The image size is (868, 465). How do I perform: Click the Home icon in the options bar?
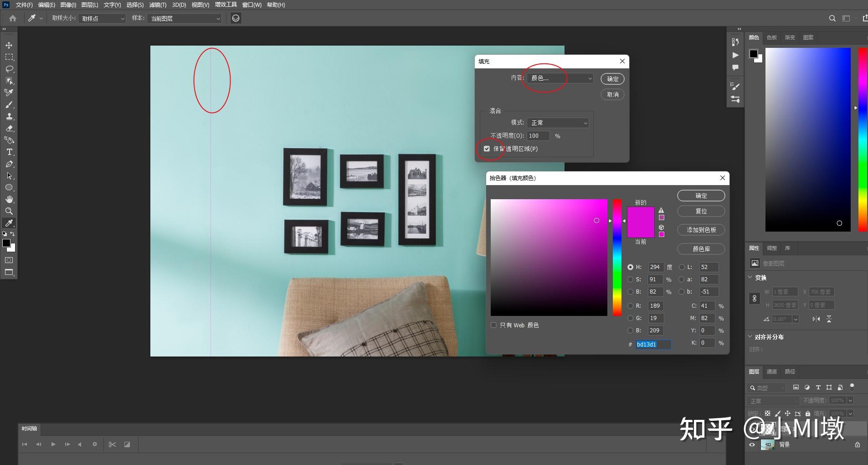[x=13, y=18]
